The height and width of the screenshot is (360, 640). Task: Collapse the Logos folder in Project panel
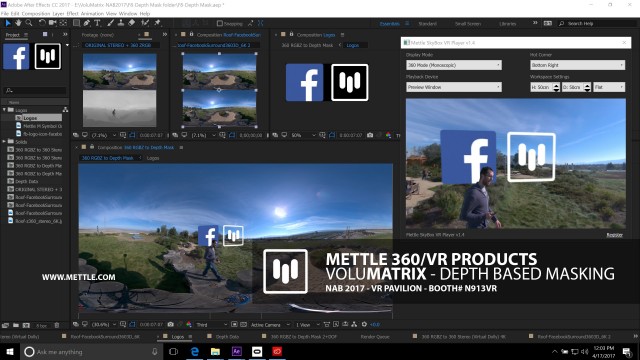4,110
